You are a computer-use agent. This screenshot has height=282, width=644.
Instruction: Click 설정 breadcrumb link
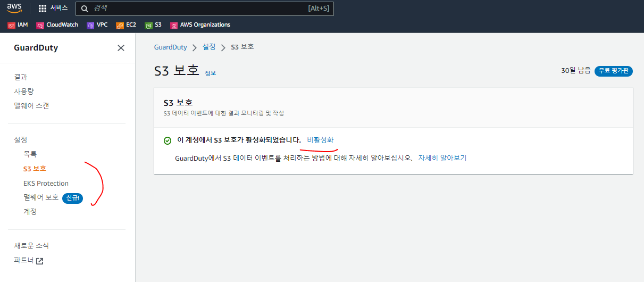point(209,47)
